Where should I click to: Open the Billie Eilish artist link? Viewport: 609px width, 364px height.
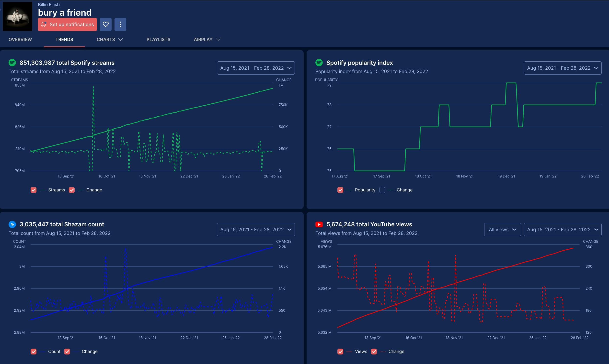[x=49, y=4]
